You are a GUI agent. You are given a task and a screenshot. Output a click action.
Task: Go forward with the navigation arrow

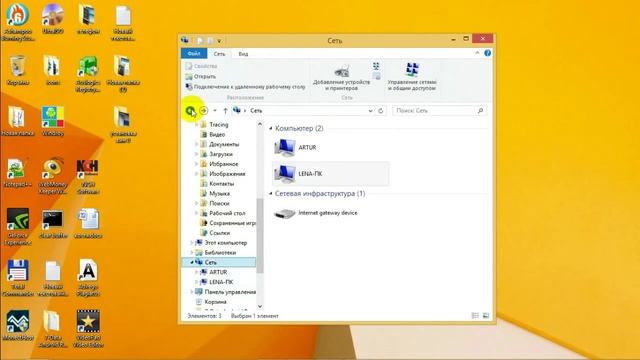pyautogui.click(x=204, y=111)
